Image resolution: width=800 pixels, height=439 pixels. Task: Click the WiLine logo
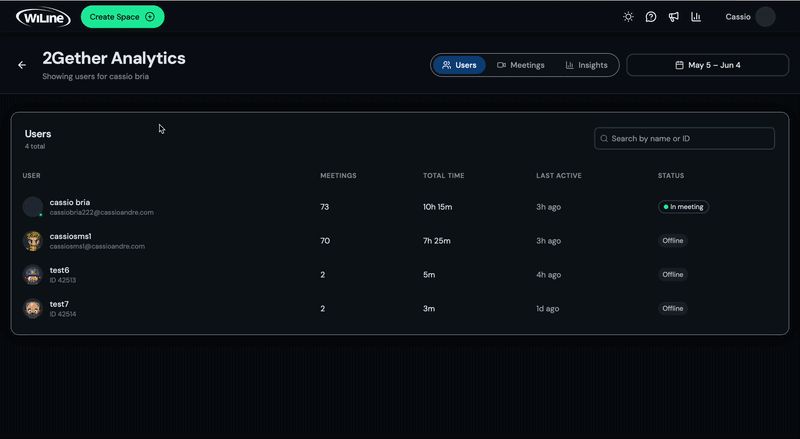[43, 17]
